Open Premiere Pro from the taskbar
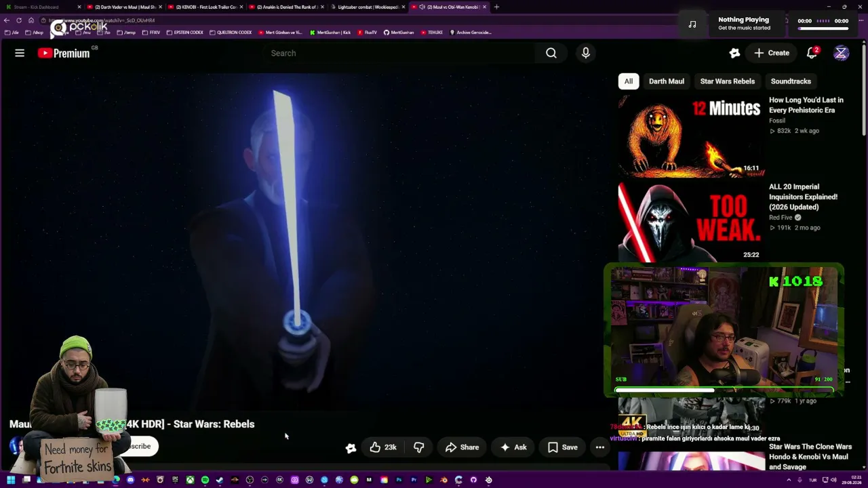The image size is (868, 488). pos(414,480)
